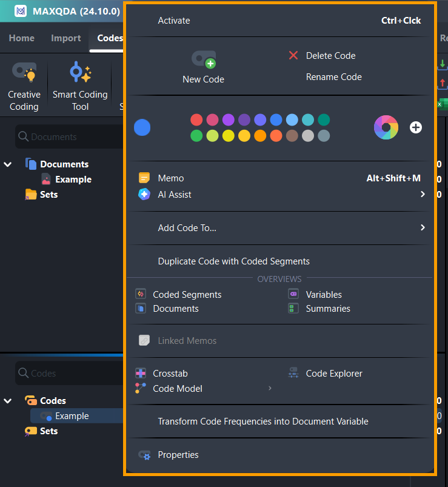448x487 pixels.
Task: Open the rainbow color wheel picker
Action: (386, 127)
